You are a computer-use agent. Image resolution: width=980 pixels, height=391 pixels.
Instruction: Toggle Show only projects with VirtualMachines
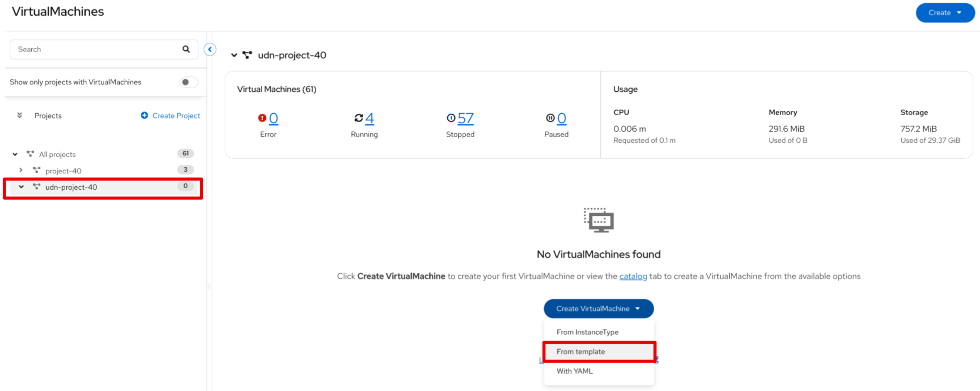189,82
